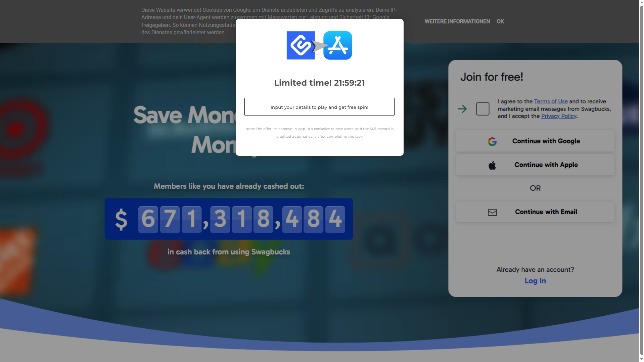The image size is (644, 362).
Task: Click the blue Swagbucks logo icon in popup
Action: pyautogui.click(x=301, y=45)
